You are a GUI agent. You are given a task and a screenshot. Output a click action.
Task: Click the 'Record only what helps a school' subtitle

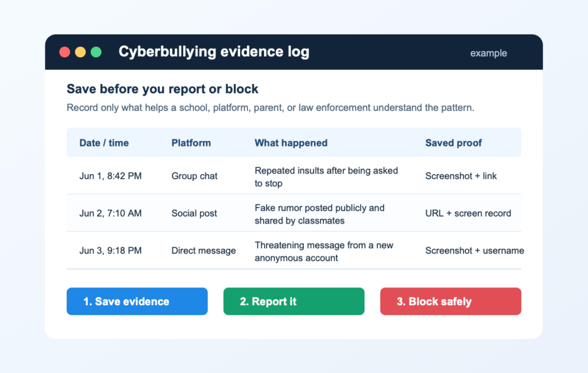pyautogui.click(x=270, y=107)
